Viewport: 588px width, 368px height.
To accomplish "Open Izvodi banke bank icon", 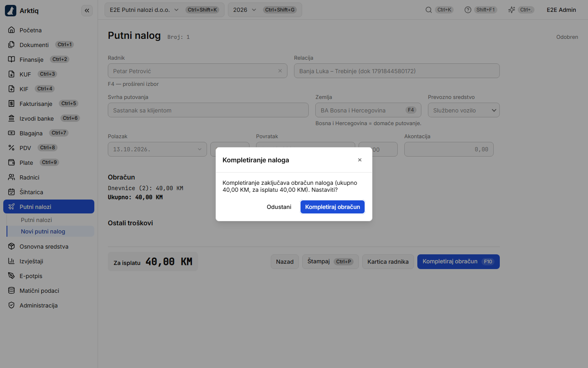I will coord(11,118).
